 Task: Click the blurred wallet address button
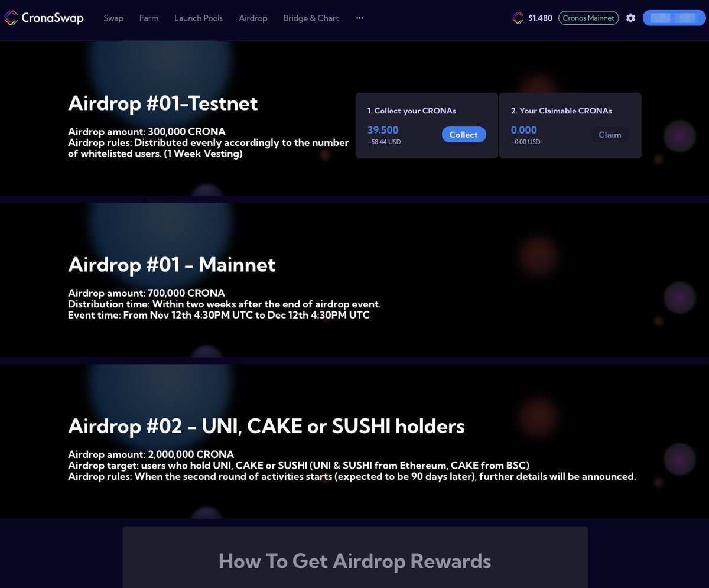[x=673, y=18]
